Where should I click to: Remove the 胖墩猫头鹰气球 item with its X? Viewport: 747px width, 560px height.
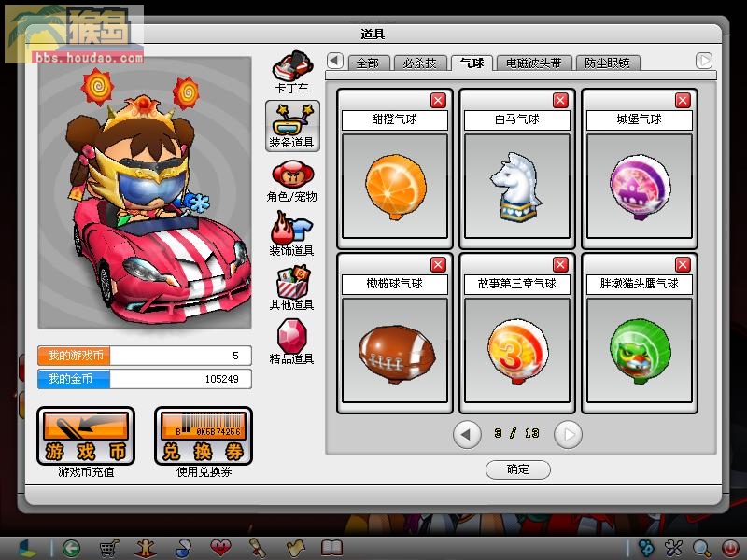[683, 265]
